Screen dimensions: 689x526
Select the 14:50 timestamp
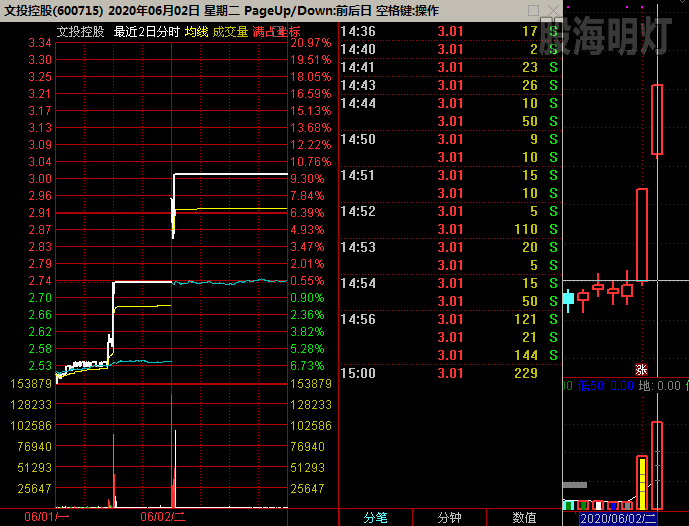(358, 139)
